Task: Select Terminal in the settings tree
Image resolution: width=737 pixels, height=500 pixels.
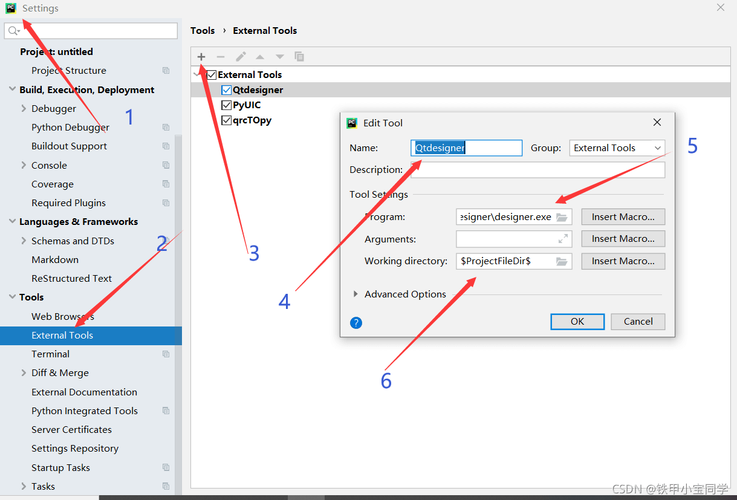Action: coord(50,354)
